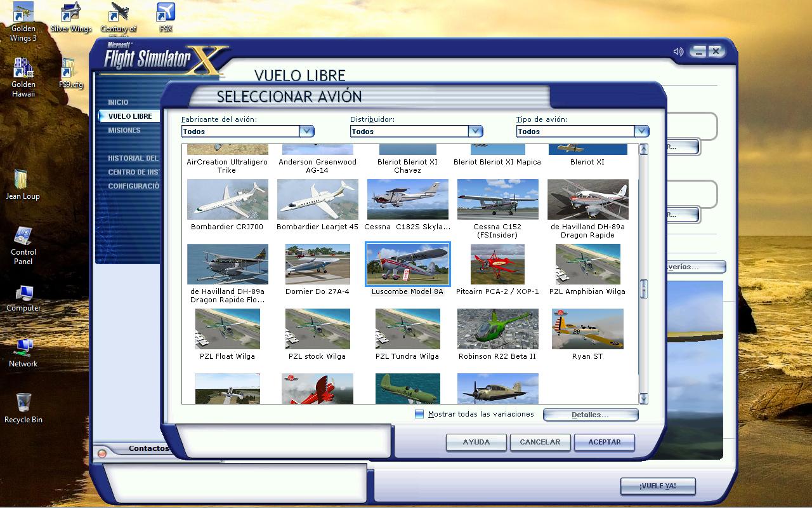Click Bleriot Bleriot XI Mapica label

(497, 162)
